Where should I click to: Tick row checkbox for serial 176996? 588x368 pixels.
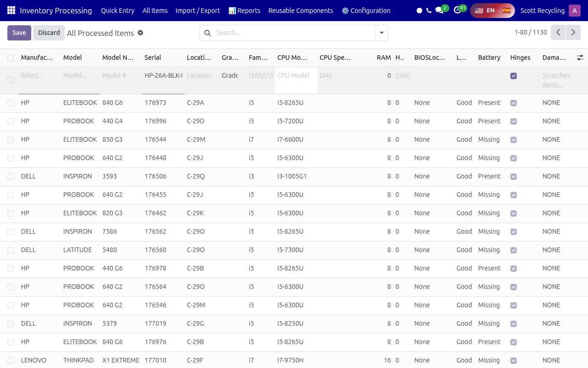[x=11, y=121]
